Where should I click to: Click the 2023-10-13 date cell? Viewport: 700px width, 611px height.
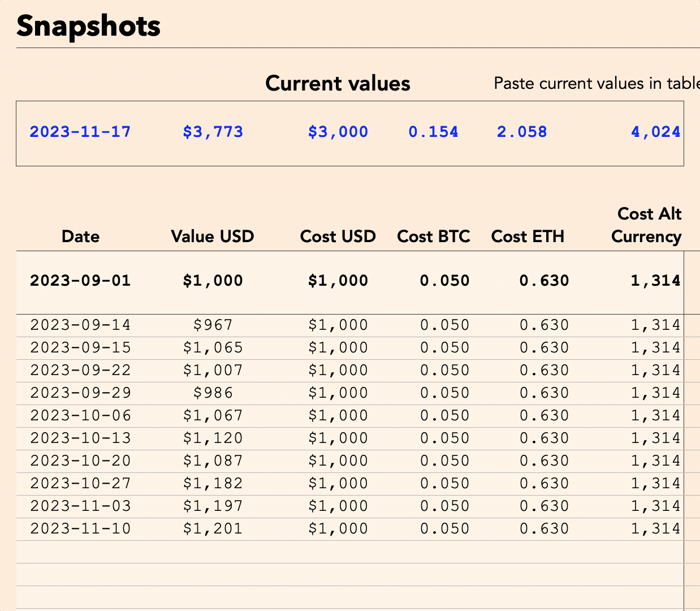[x=80, y=438]
